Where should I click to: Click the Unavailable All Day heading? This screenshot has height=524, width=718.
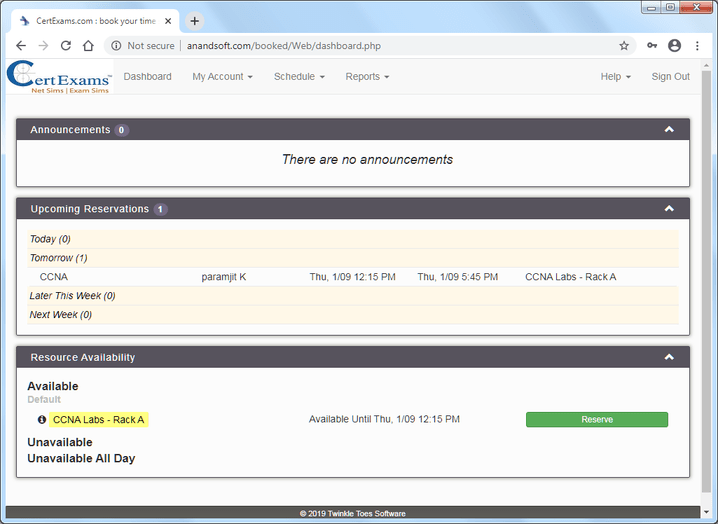(x=81, y=458)
